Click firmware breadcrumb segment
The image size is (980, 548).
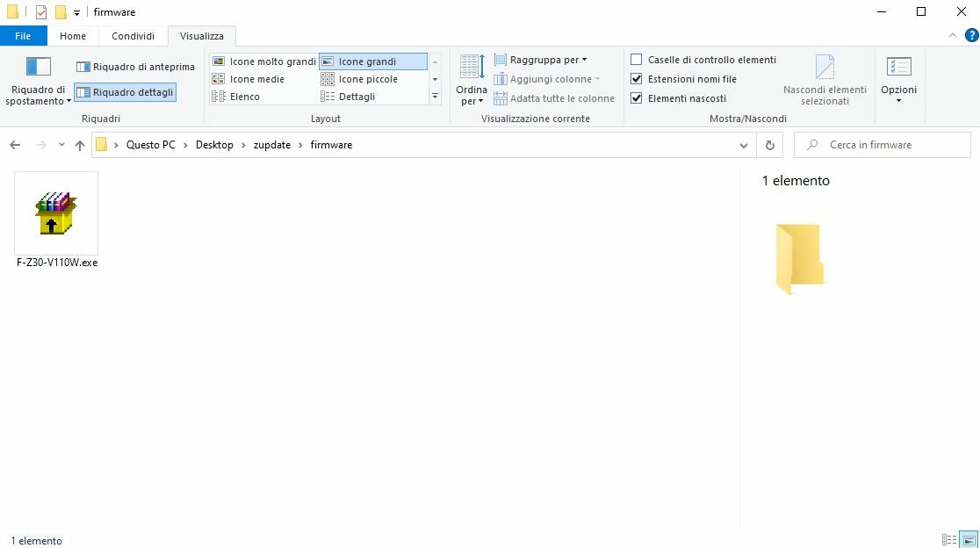coord(331,145)
